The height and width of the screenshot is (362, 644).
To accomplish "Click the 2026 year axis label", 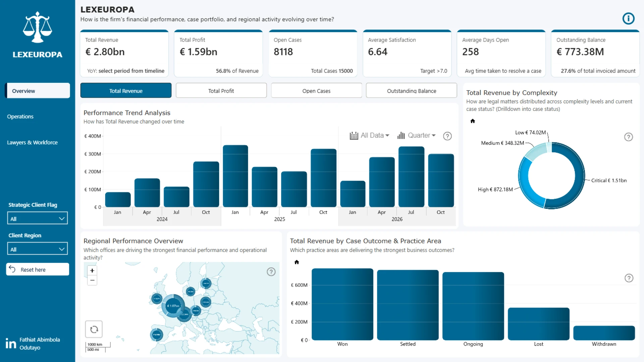I will click(x=397, y=219).
